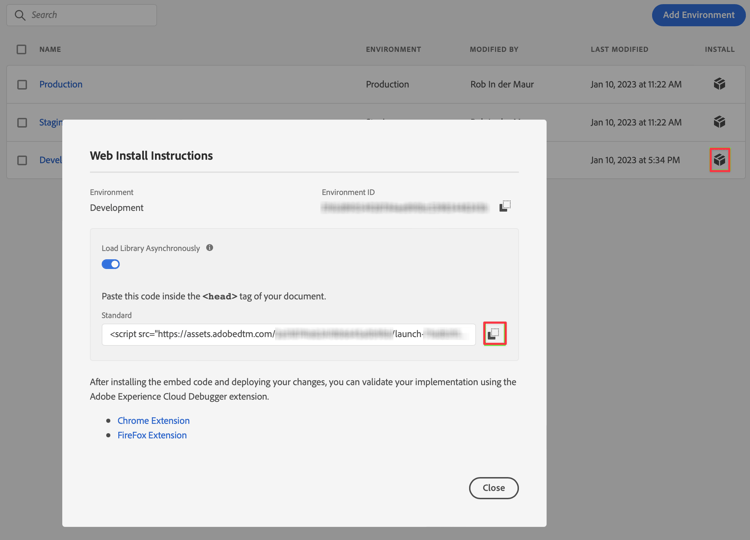
Task: Close the Web Install Instructions dialog
Action: pyautogui.click(x=494, y=488)
